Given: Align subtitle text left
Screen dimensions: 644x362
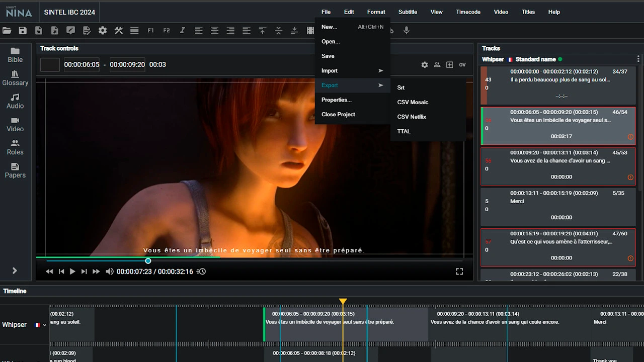Looking at the screenshot, I should (199, 31).
